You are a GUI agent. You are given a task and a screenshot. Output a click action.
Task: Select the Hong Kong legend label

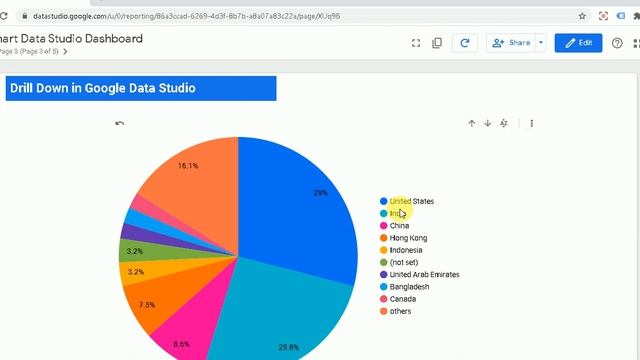pos(408,238)
